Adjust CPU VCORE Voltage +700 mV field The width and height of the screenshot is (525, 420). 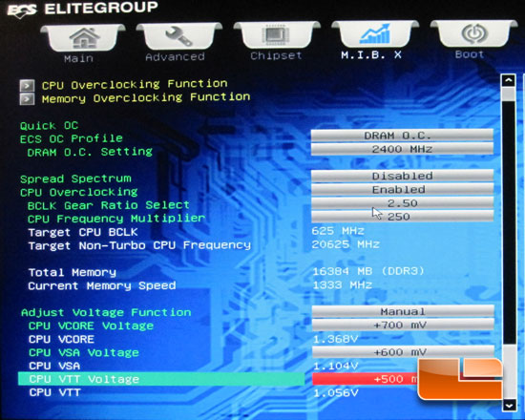coord(403,325)
